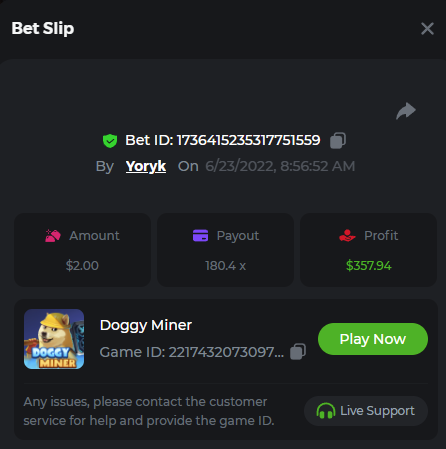
Task: Click the $357.94 profit value
Action: pyautogui.click(x=368, y=266)
